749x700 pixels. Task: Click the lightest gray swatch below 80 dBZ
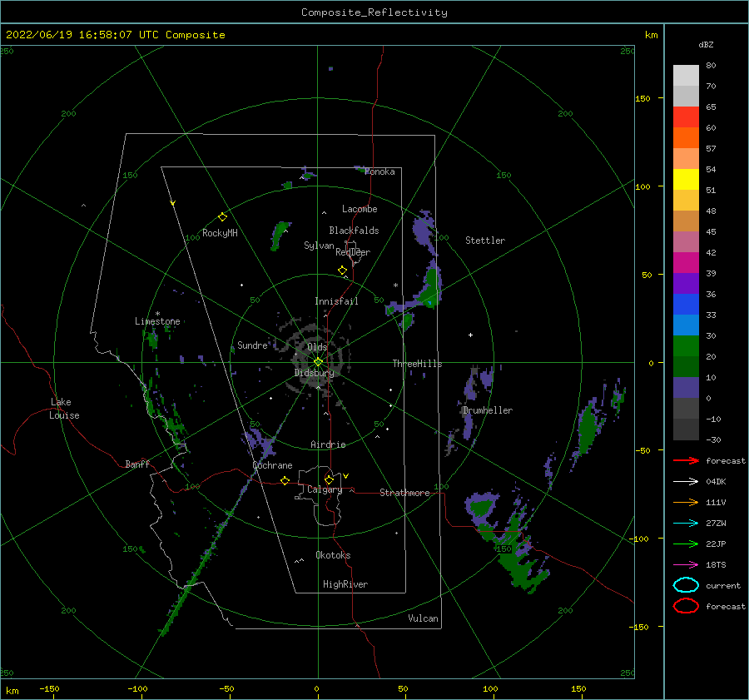686,75
